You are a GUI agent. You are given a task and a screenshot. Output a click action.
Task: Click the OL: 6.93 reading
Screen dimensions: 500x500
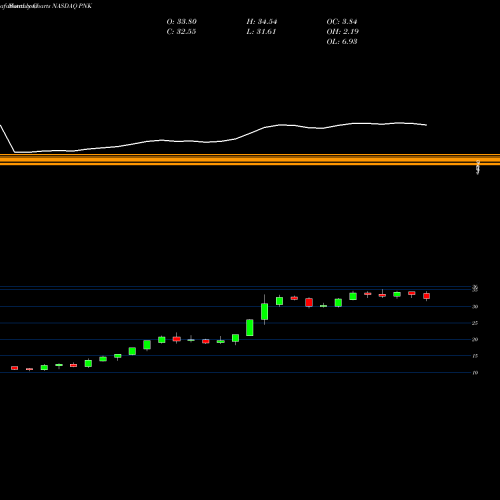pyautogui.click(x=342, y=42)
